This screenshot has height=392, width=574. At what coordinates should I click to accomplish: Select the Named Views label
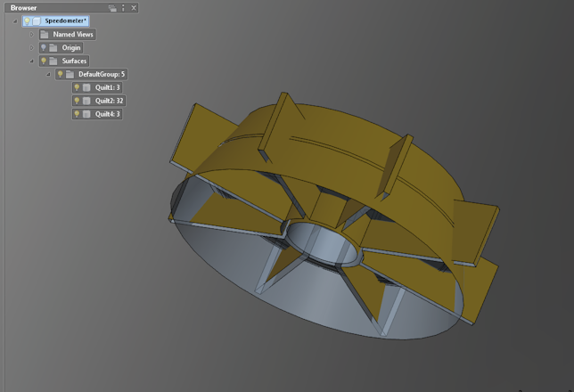[73, 35]
